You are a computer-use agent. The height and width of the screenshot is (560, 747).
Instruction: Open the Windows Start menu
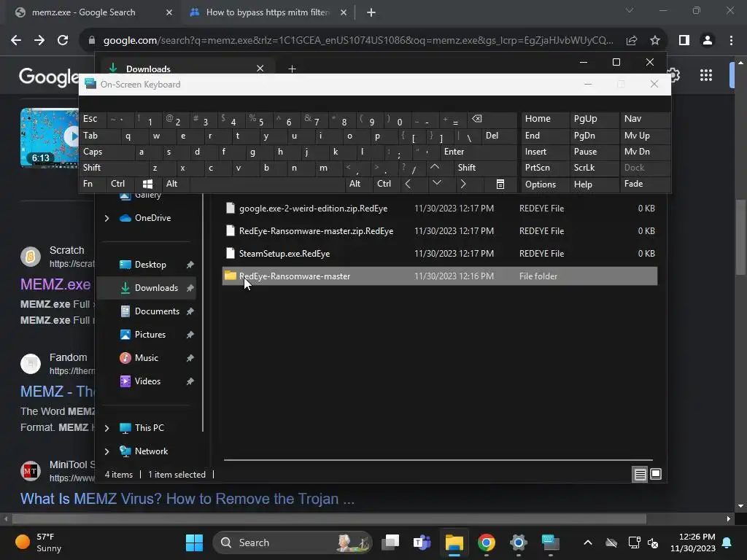(194, 542)
